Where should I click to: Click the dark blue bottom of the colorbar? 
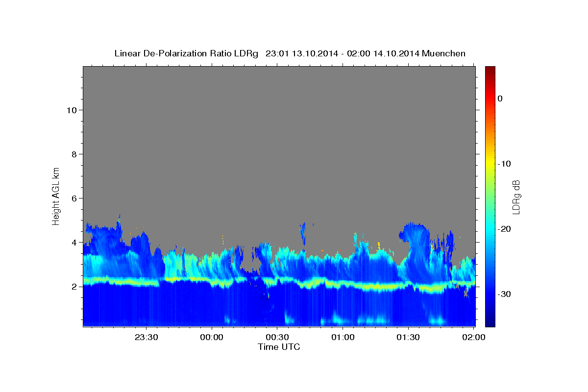[490, 322]
